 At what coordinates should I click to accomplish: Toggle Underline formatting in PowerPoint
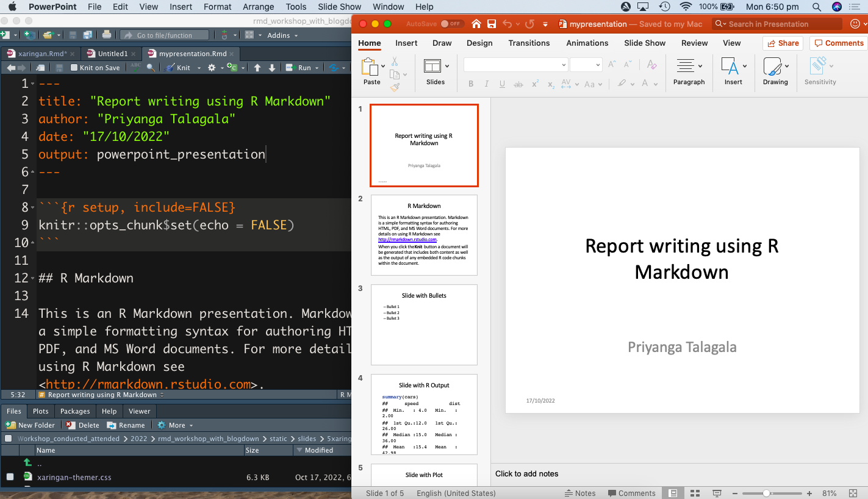point(502,84)
